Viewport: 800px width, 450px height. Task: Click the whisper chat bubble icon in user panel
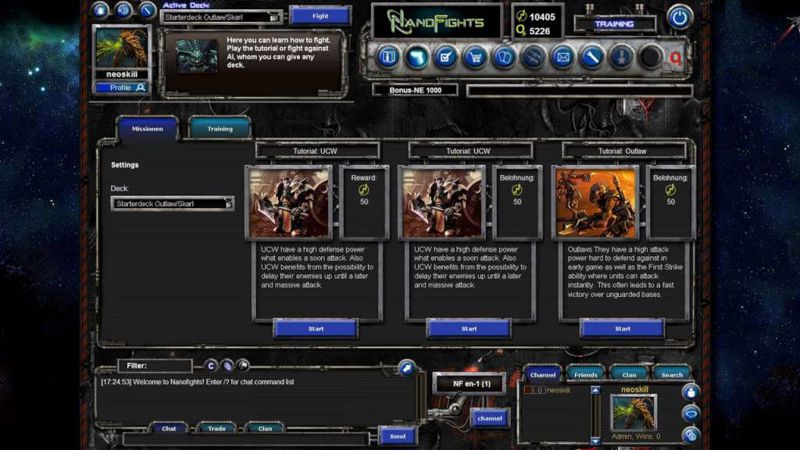point(691,413)
